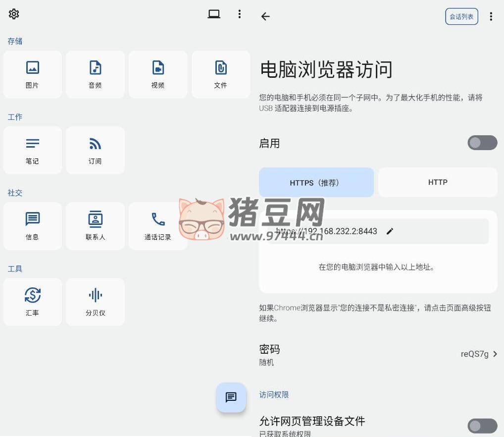Click the computer/laptop icon in top bar
The image size is (504, 437).
pyautogui.click(x=214, y=14)
